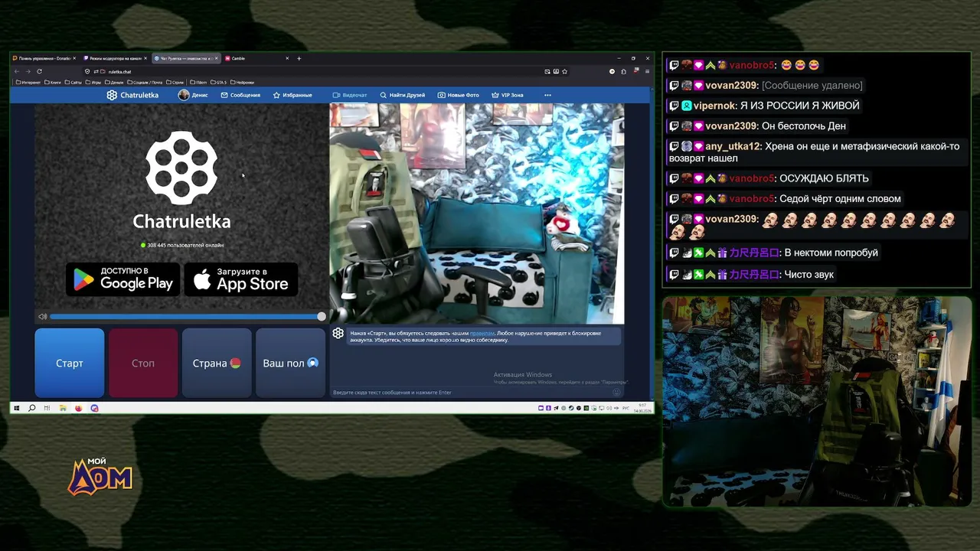Open Firefox from the taskbar

[x=78, y=408]
